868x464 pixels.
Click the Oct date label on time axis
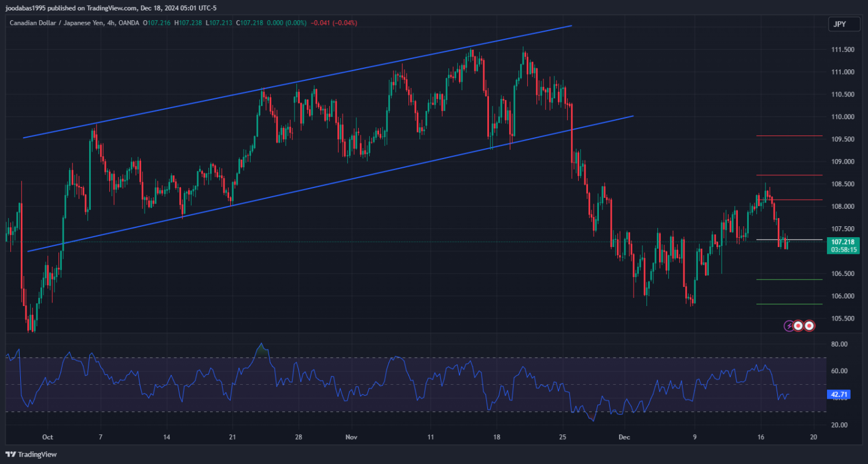(48, 437)
